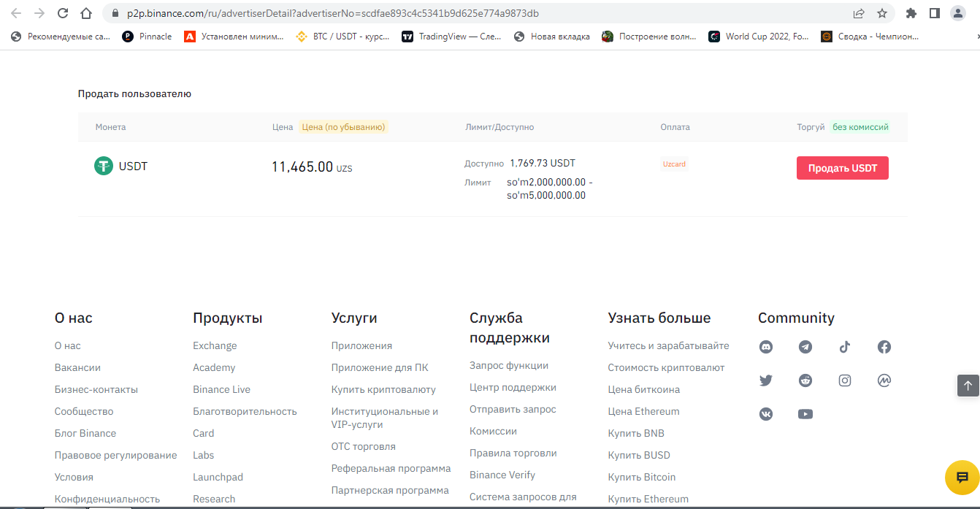Click the без комиссий badge

pyautogui.click(x=860, y=127)
